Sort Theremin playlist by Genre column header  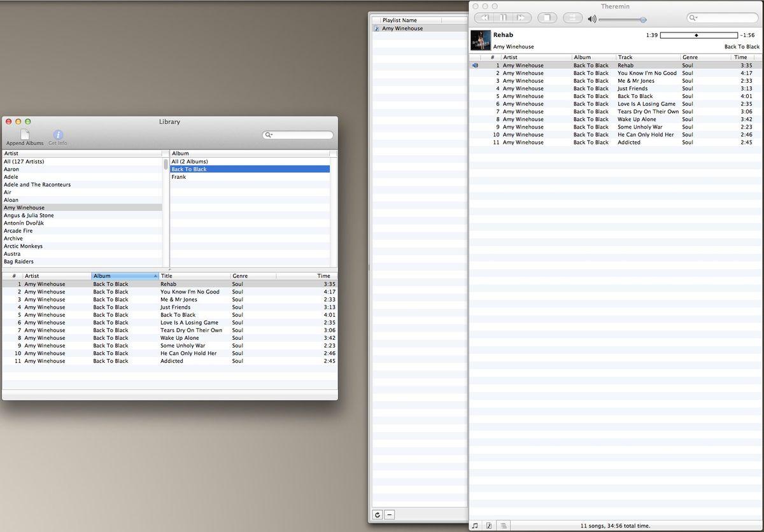[705, 57]
